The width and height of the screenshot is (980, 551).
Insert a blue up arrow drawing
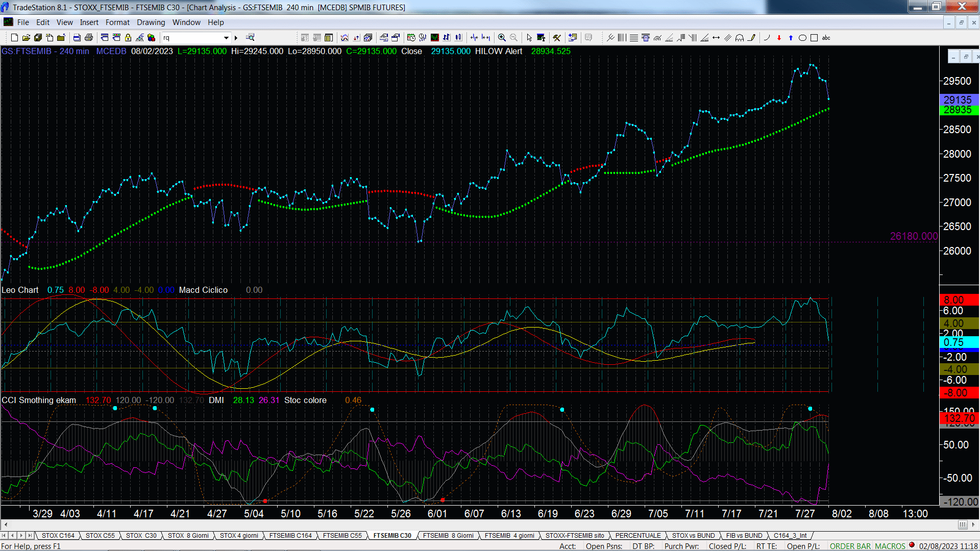[791, 38]
